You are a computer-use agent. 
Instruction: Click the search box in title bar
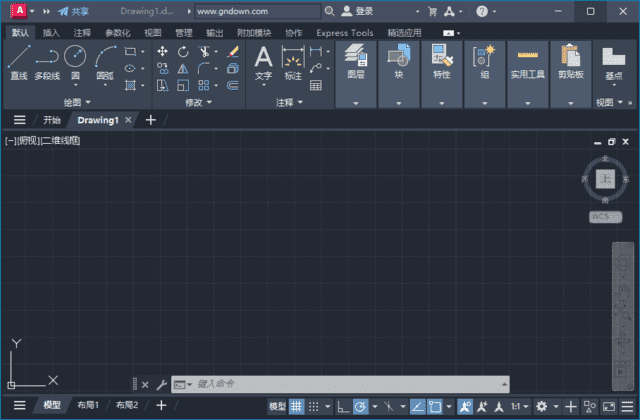[x=258, y=11]
